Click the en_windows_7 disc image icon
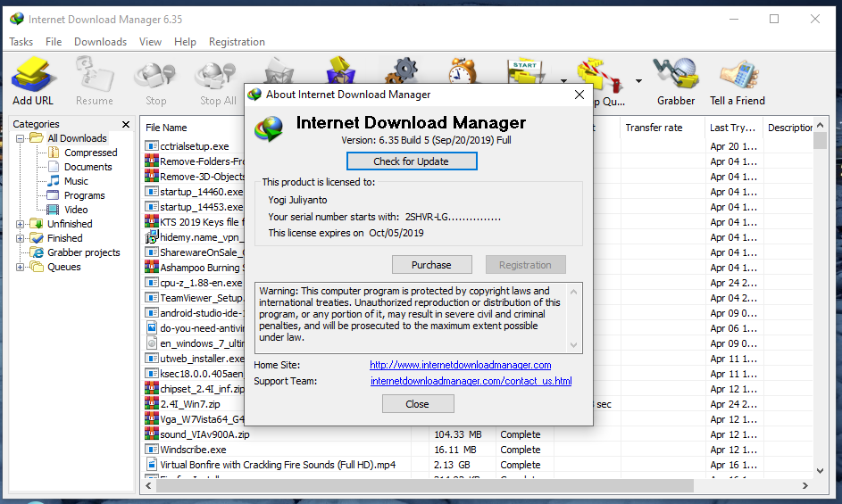Image resolution: width=842 pixels, height=504 pixels. tap(152, 343)
